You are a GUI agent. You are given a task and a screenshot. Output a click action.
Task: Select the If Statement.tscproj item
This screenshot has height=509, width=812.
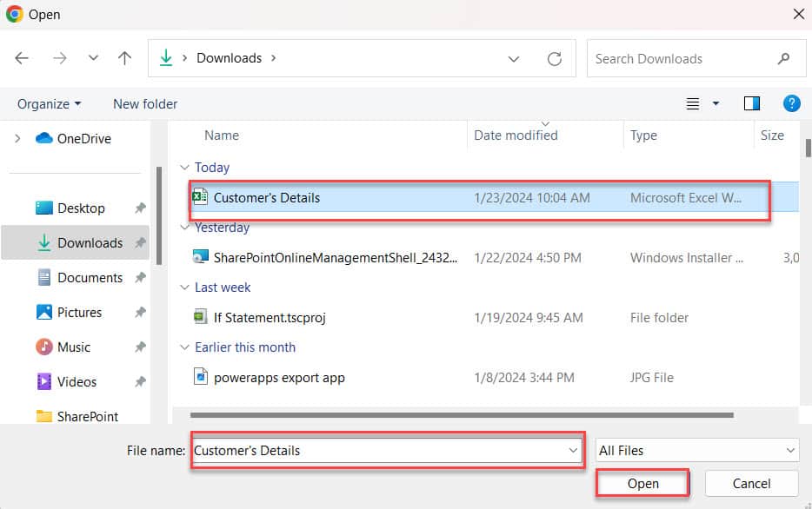click(270, 318)
